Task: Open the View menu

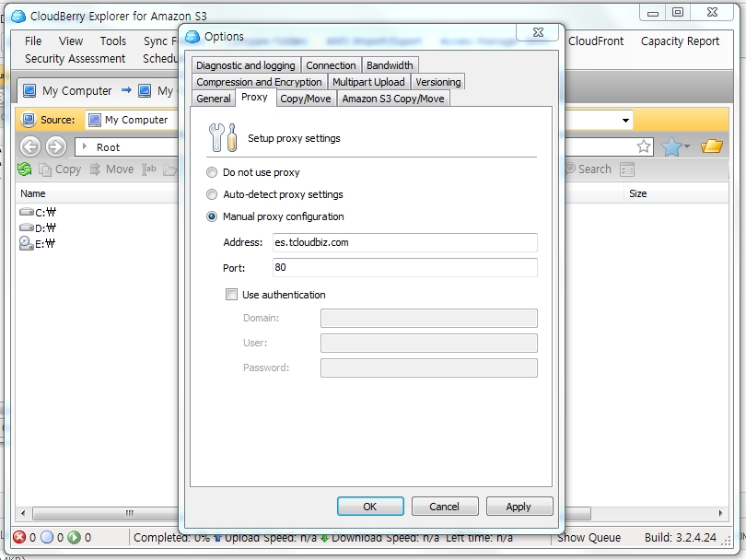Action: (71, 41)
